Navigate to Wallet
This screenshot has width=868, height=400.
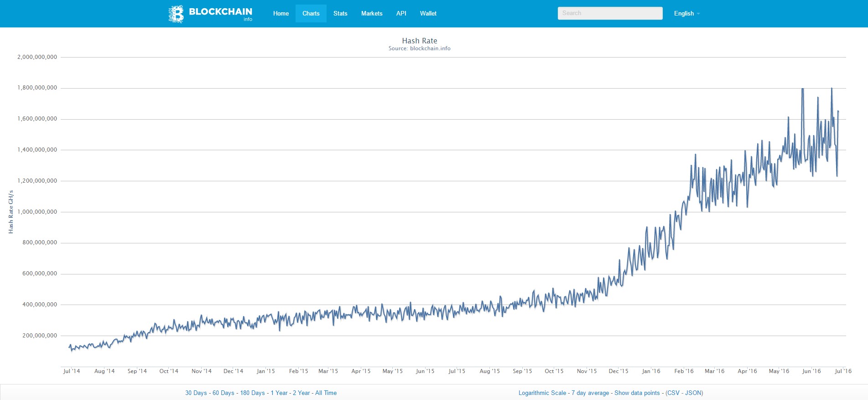pyautogui.click(x=428, y=14)
